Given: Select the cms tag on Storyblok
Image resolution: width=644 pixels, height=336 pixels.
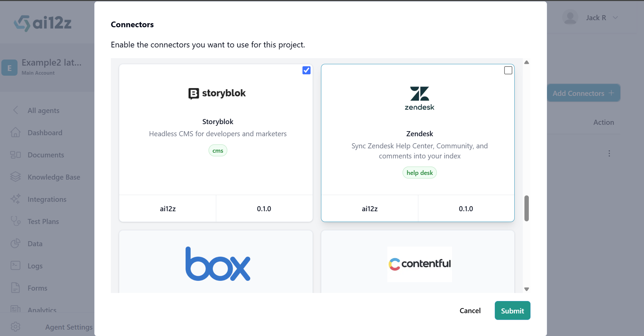Looking at the screenshot, I should tap(218, 151).
